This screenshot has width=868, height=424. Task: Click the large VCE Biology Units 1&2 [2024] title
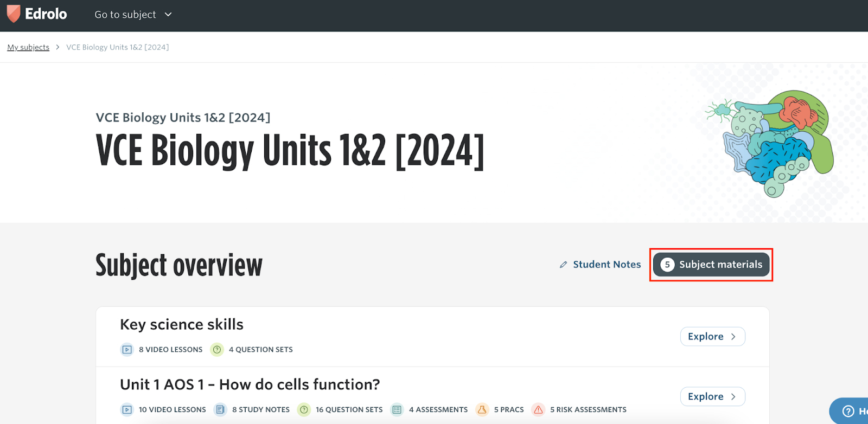click(x=290, y=151)
